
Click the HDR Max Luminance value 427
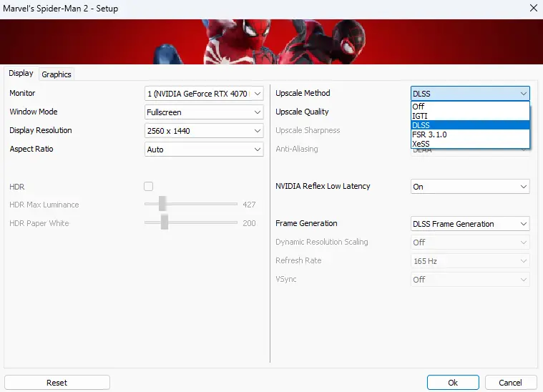click(249, 205)
